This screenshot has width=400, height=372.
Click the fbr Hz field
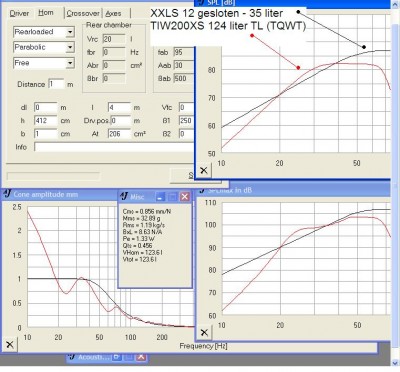114,52
